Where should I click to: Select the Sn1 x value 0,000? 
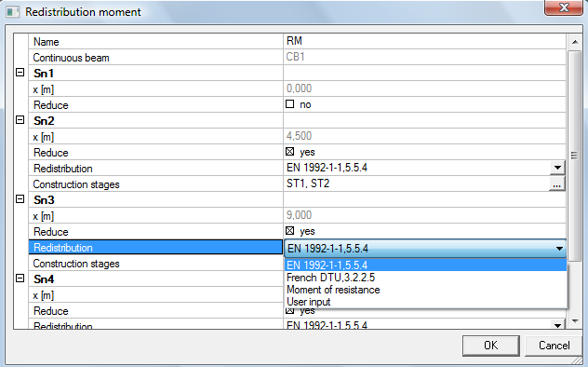[x=424, y=88]
